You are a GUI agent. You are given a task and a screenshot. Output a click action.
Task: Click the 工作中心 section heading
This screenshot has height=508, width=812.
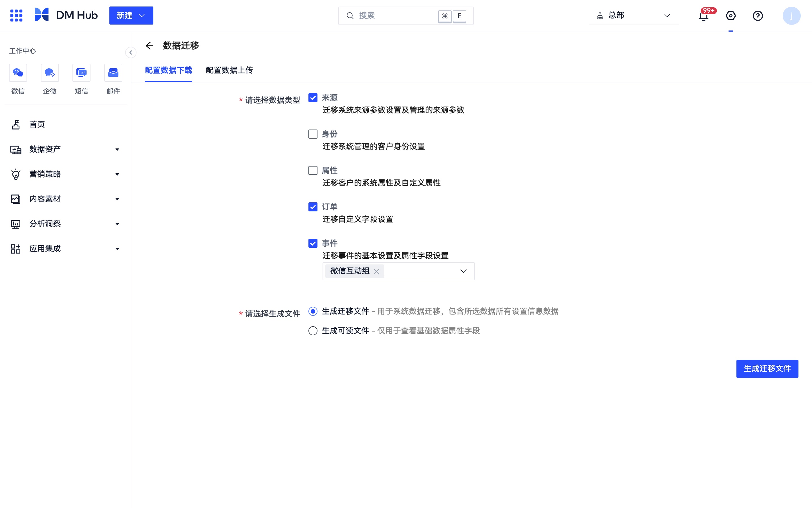click(x=23, y=51)
